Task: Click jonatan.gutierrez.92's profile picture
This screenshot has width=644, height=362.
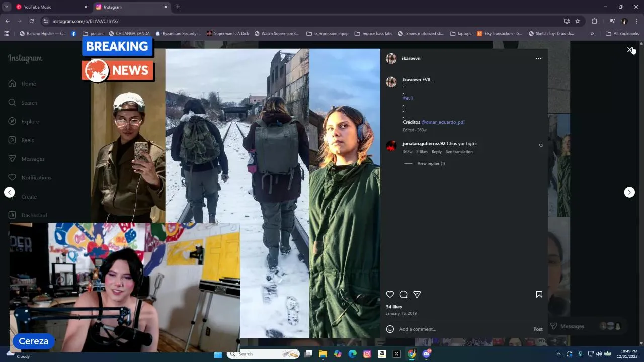Action: coord(391,146)
